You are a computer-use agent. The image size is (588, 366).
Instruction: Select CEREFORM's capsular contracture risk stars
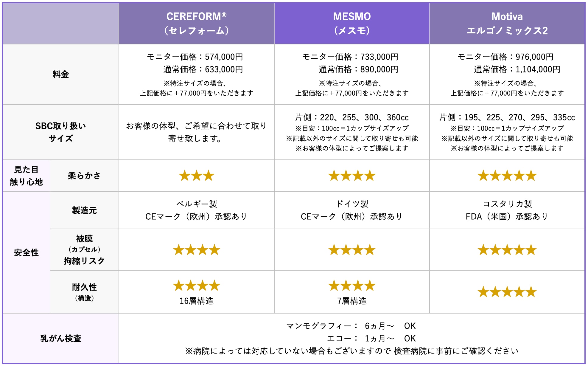point(196,250)
